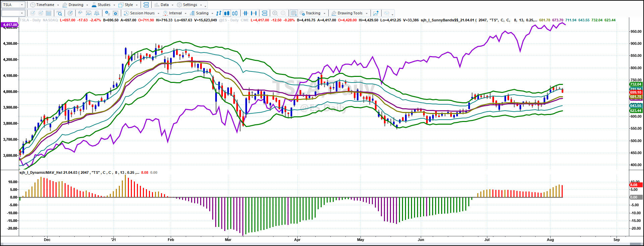Click the grey 0.00 histogram axis tag
644x246 pixels.
tap(635, 197)
